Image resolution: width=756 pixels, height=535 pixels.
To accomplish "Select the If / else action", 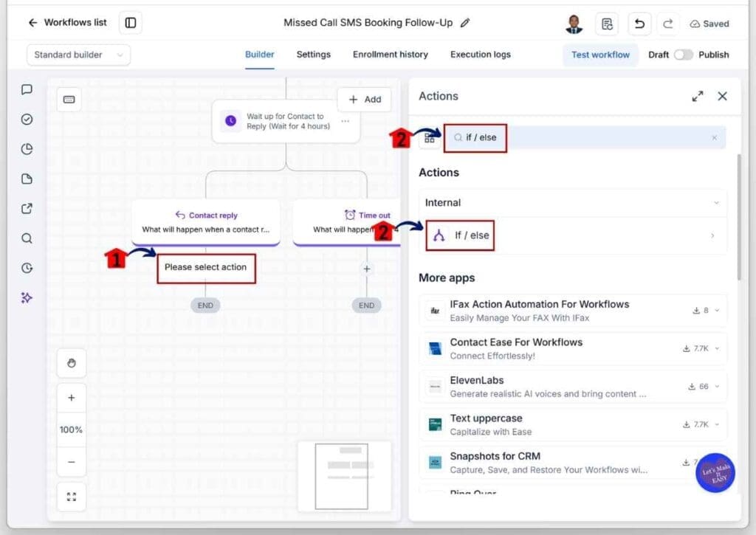I will pos(572,235).
